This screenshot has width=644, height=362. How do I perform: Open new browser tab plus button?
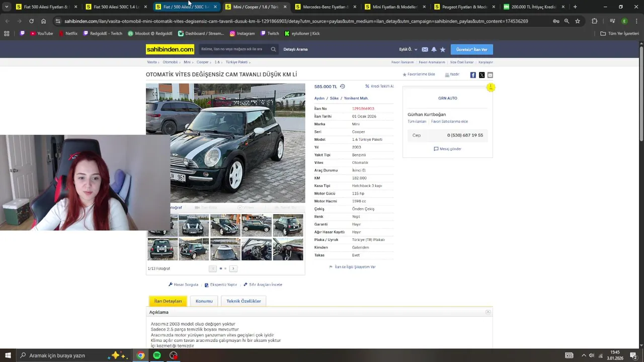point(575,7)
